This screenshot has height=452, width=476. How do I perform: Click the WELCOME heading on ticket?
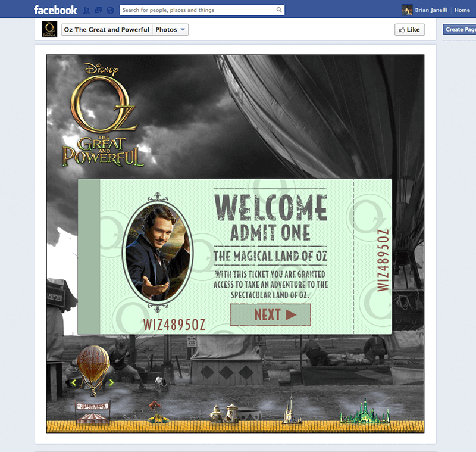(x=271, y=207)
